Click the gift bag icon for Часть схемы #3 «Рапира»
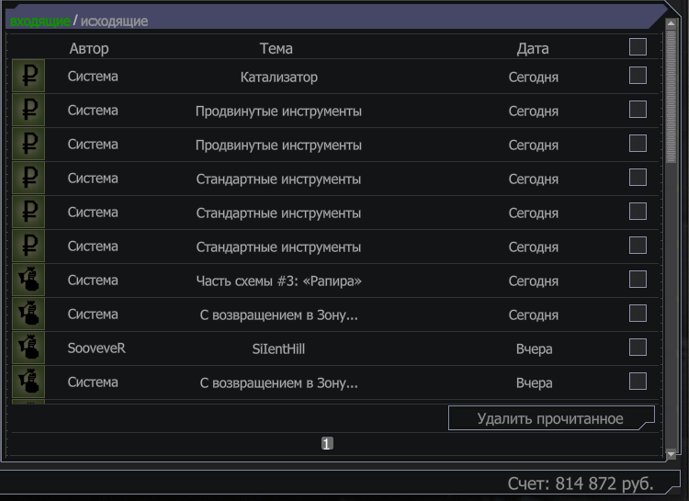 [29, 280]
